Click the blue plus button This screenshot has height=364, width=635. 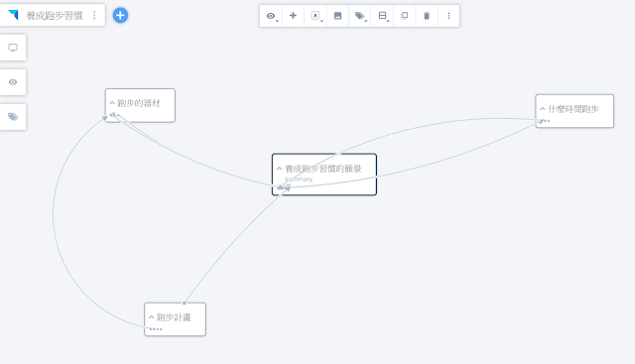click(x=120, y=16)
